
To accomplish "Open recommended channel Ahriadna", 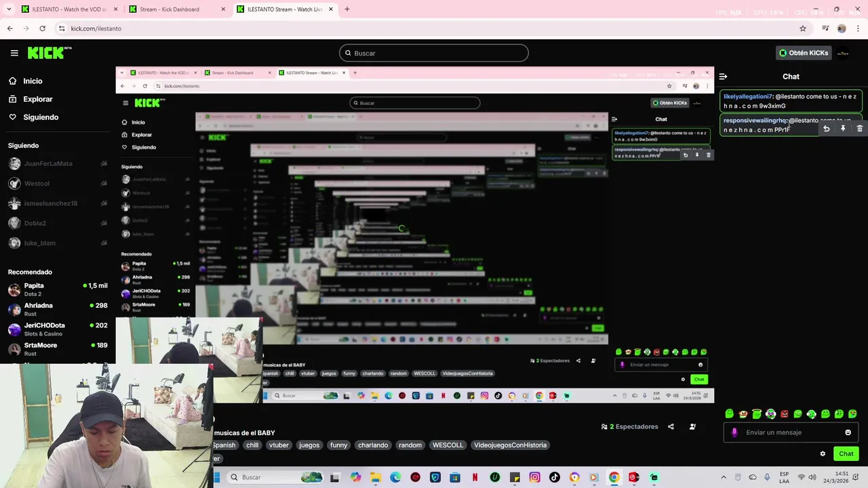I will (58, 310).
